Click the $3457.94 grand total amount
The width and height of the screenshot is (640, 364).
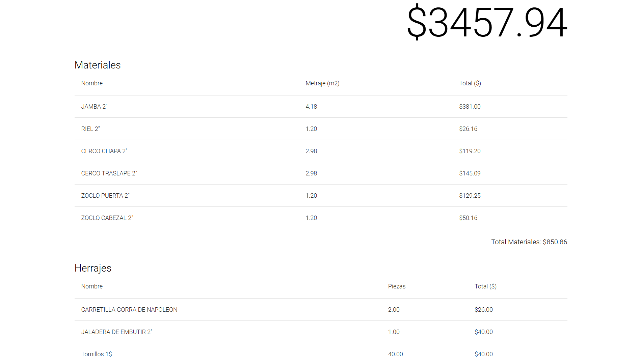pos(487,22)
